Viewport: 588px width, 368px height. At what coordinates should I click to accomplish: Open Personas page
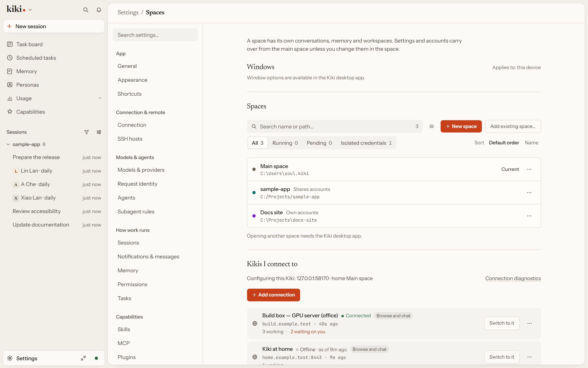(x=54, y=85)
